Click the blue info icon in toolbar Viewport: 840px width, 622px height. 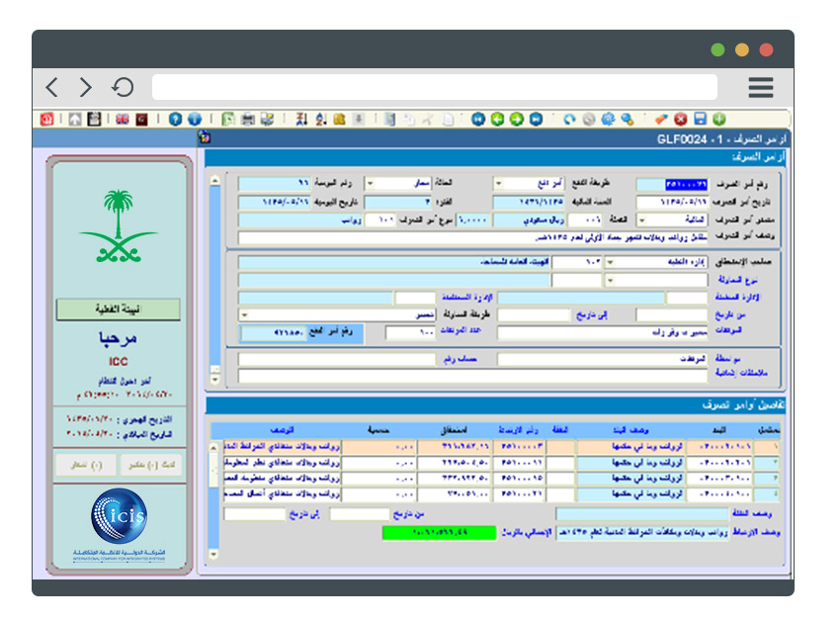coord(195,120)
